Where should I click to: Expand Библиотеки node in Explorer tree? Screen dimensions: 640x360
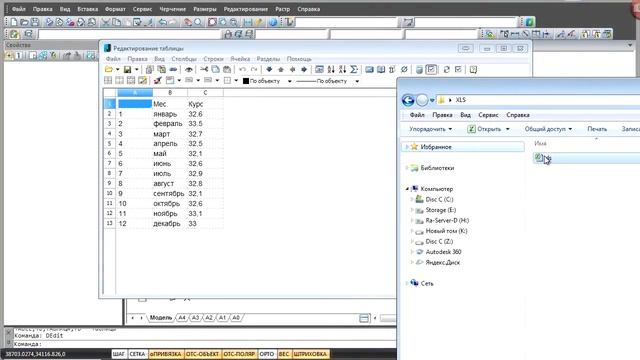407,168
